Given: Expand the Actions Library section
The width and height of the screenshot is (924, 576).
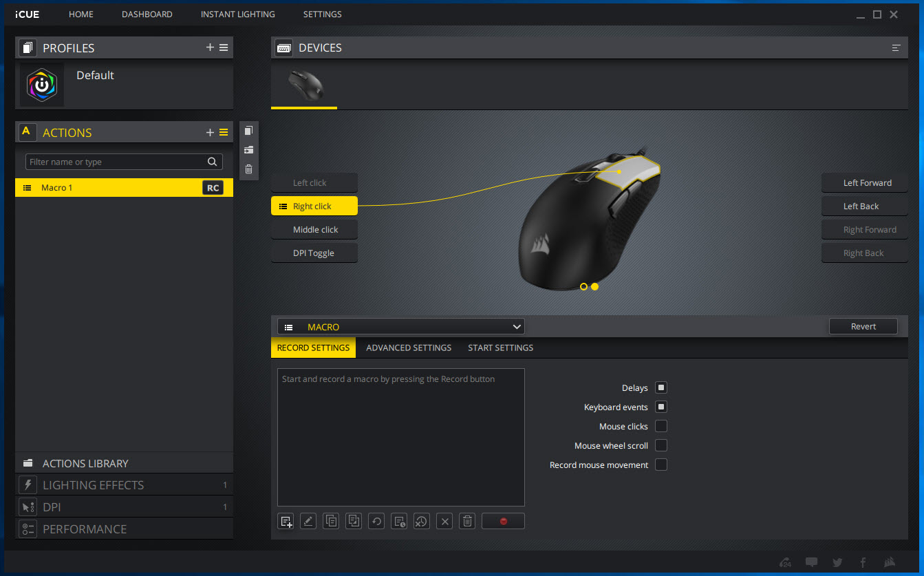Looking at the screenshot, I should point(124,463).
